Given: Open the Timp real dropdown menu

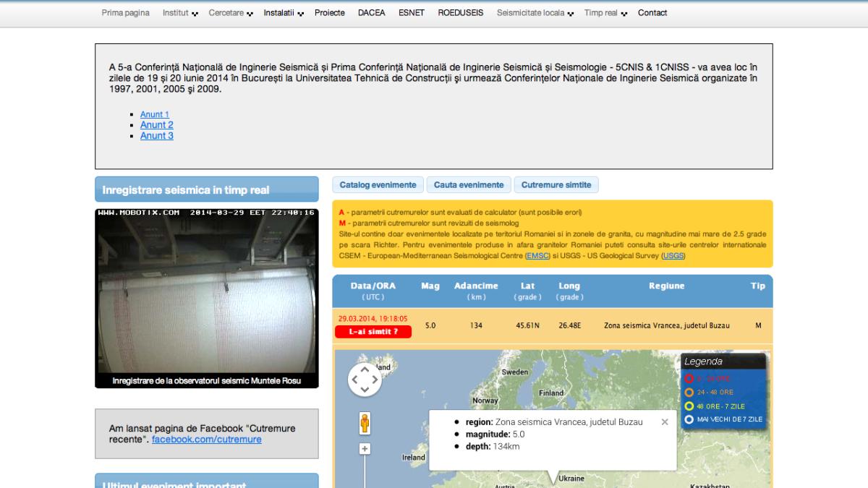Looking at the screenshot, I should [605, 13].
